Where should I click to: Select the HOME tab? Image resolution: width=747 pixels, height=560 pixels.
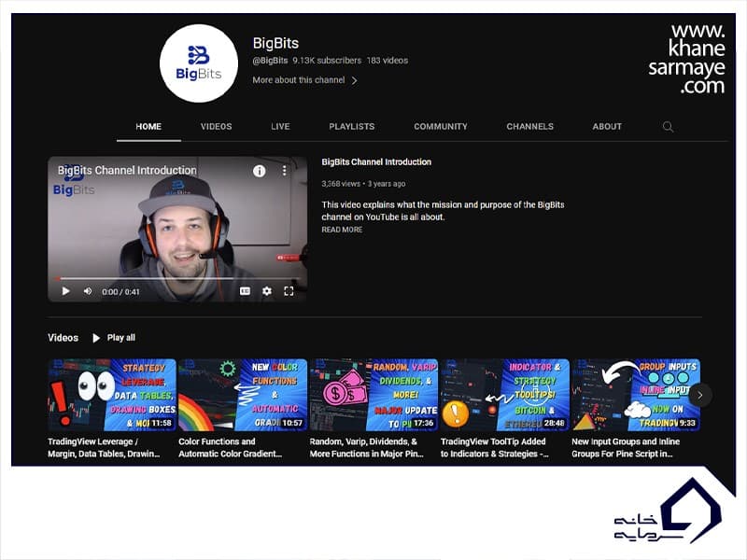coord(148,127)
